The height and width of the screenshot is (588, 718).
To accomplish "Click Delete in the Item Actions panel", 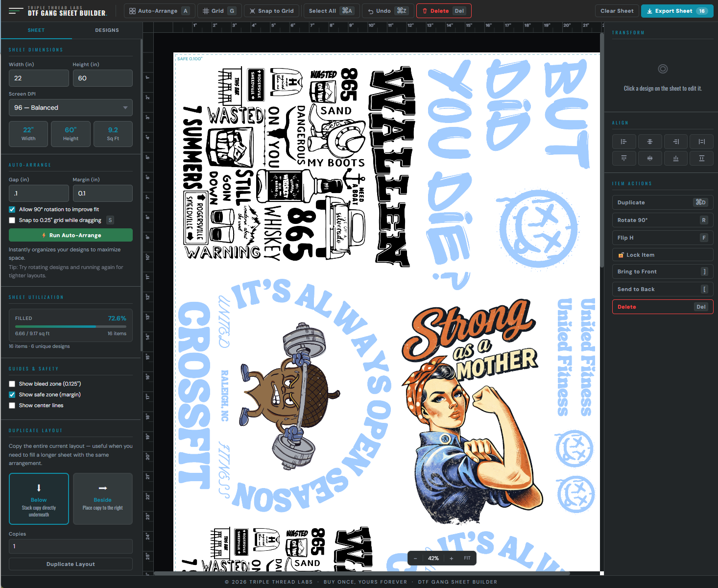I will 663,307.
